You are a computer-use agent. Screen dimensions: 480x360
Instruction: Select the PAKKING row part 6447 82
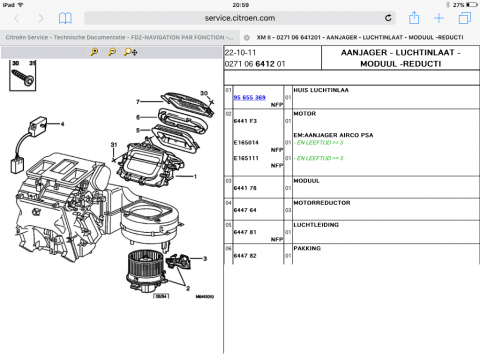coord(245,256)
